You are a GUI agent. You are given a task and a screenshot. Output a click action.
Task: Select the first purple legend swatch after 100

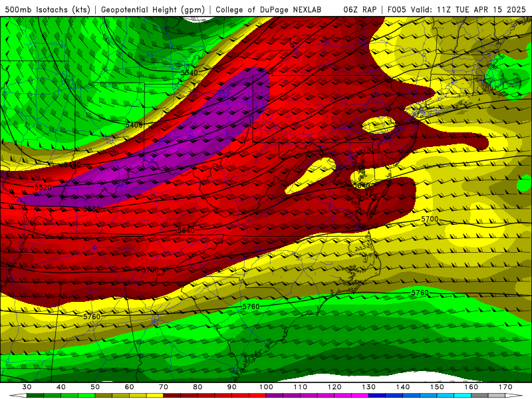click(x=275, y=396)
